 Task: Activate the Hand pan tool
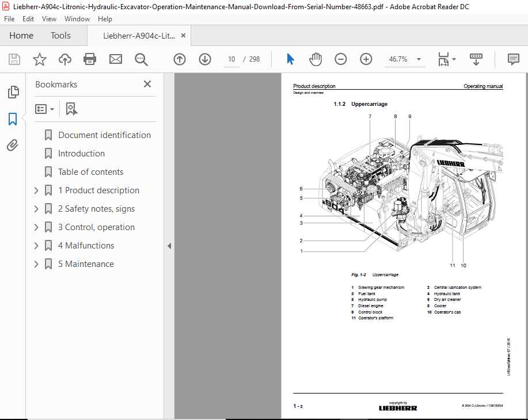(316, 59)
